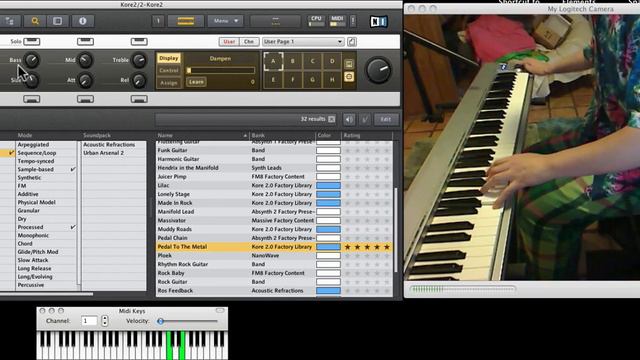Image resolution: width=640 pixels, height=360 pixels.
Task: Click the routing tree icon in toolbar
Action: [x=10, y=21]
